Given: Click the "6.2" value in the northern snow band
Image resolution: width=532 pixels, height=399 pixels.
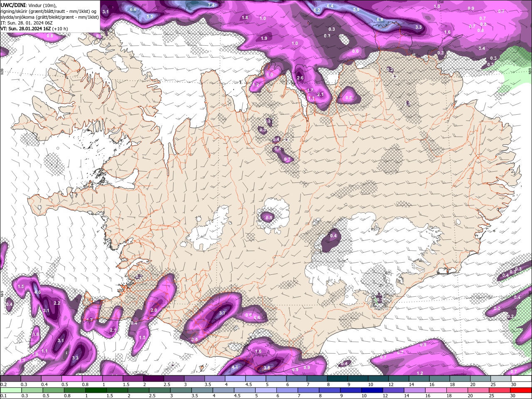Looking at the screenshot, I should point(317,10).
